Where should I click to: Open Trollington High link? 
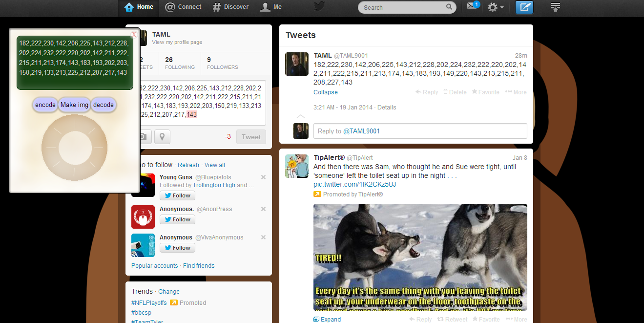click(x=214, y=185)
